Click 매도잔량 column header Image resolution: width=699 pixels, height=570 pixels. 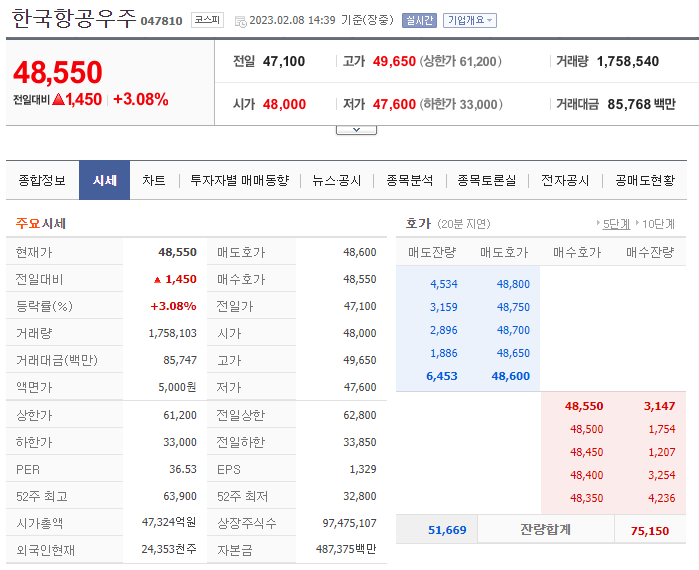tap(432, 252)
